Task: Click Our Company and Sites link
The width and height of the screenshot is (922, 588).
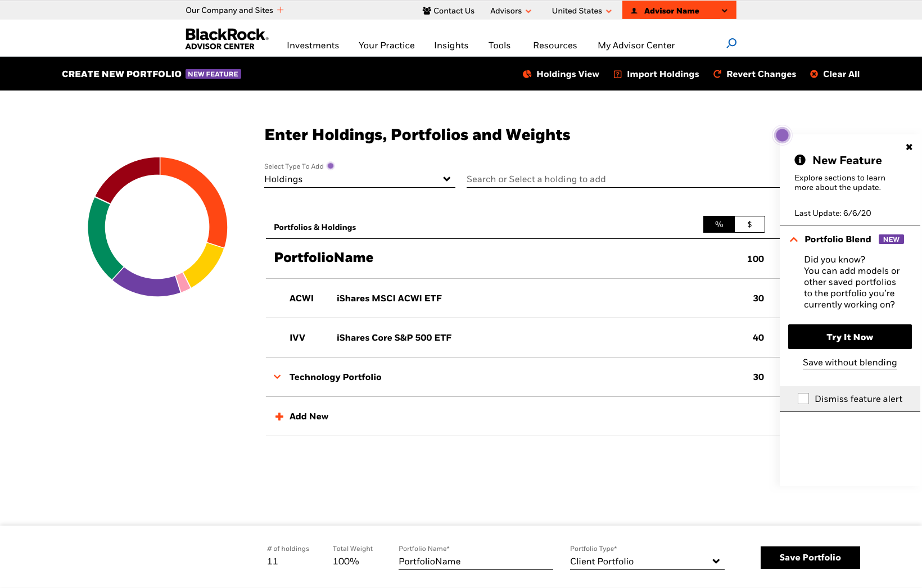Action: (x=229, y=10)
